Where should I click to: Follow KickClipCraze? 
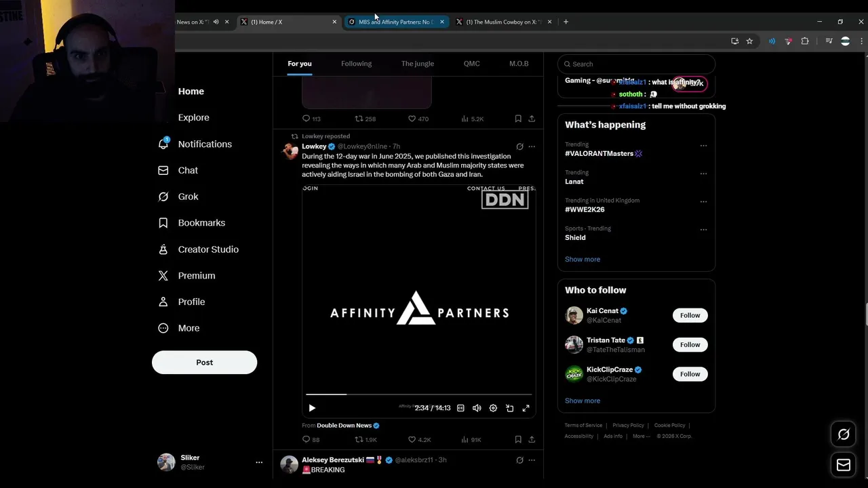click(x=690, y=374)
